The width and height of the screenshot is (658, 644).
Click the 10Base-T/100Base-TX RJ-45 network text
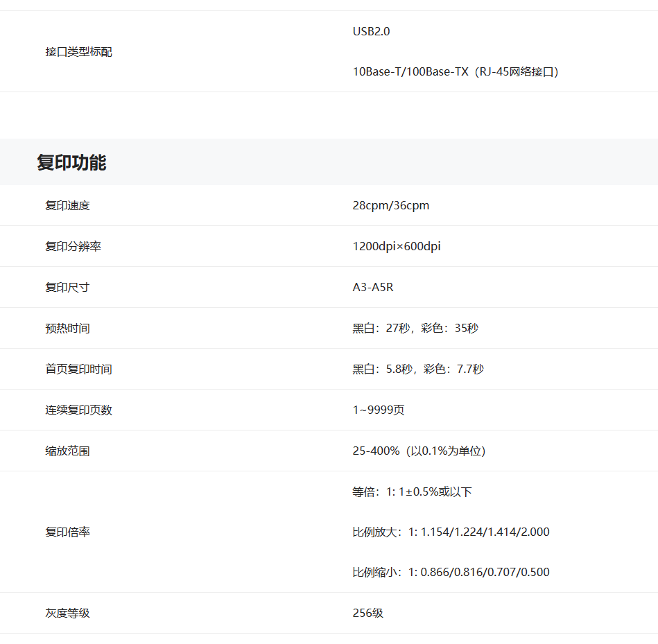coord(456,71)
